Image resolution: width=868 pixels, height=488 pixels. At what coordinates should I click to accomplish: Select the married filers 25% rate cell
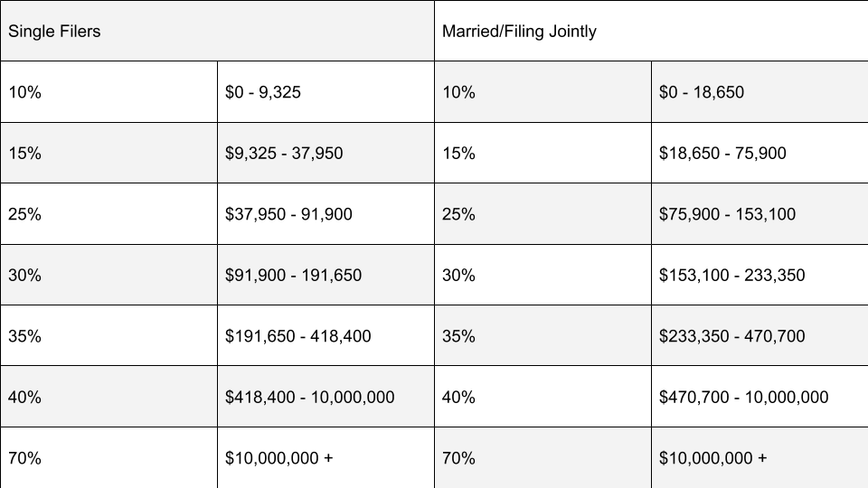[x=542, y=213]
